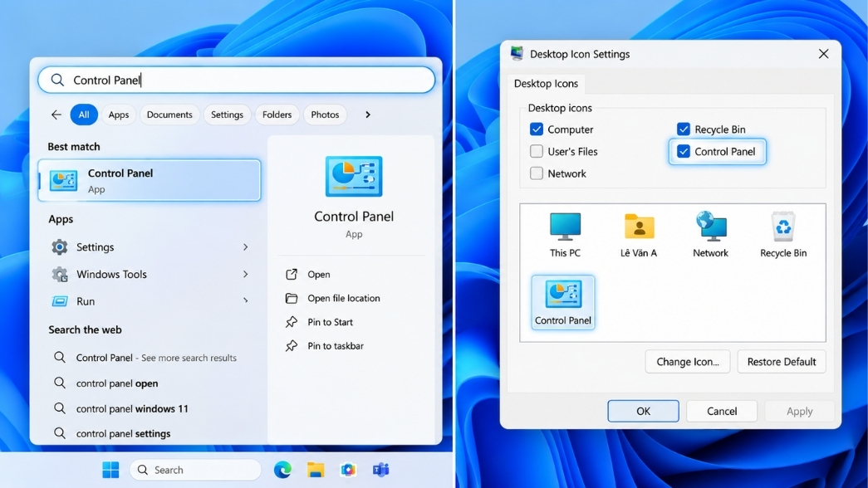Open File Explorer from the taskbar
Image resolution: width=868 pixels, height=488 pixels.
[x=316, y=470]
